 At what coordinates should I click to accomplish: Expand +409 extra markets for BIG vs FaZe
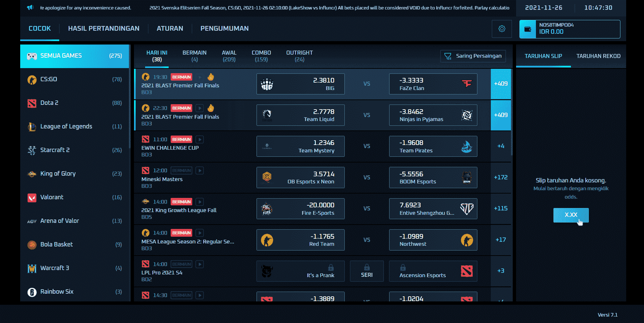[501, 84]
